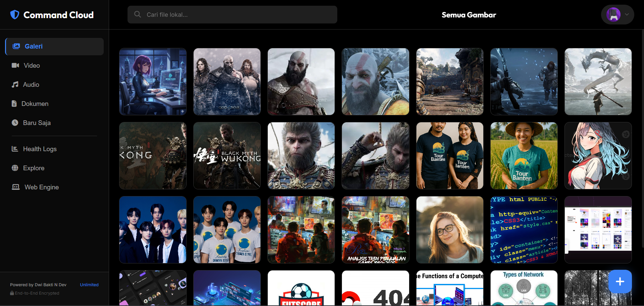Click the Audio music note icon

(x=15, y=84)
